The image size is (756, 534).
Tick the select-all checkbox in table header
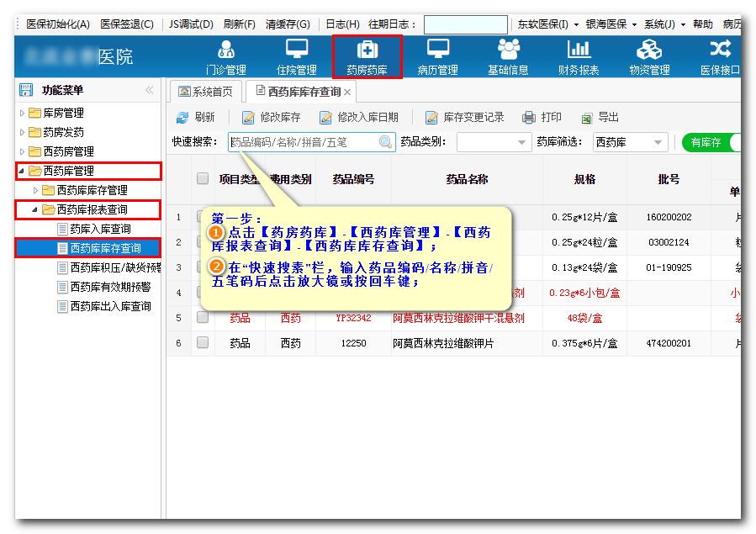203,179
